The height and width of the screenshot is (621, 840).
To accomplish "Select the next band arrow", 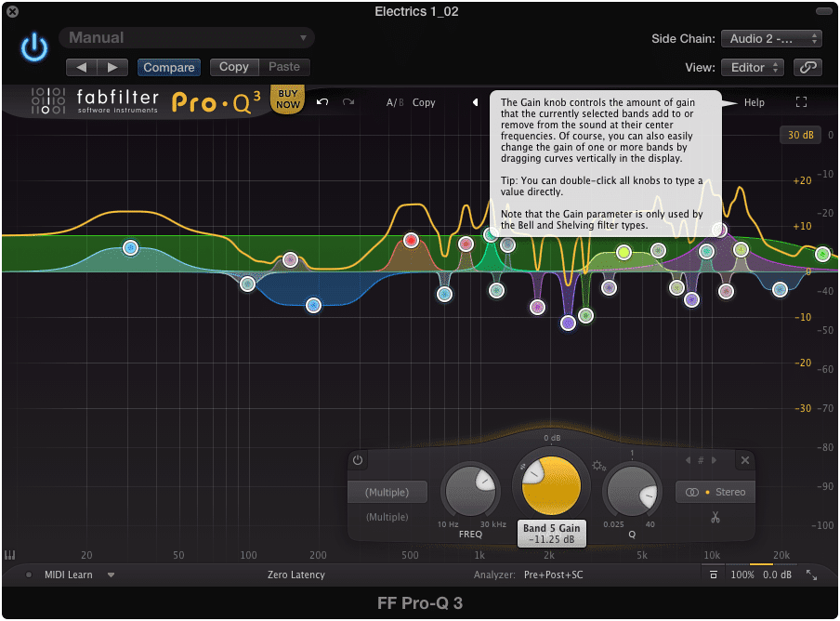I will [x=714, y=460].
